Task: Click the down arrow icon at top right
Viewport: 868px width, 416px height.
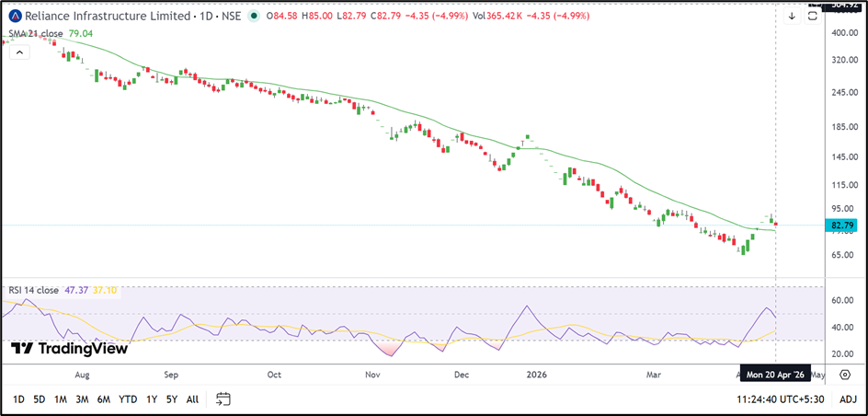Action: point(792,16)
